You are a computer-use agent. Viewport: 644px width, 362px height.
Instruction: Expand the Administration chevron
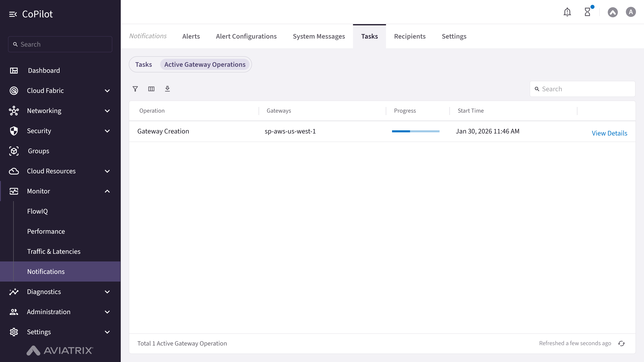[x=107, y=312]
